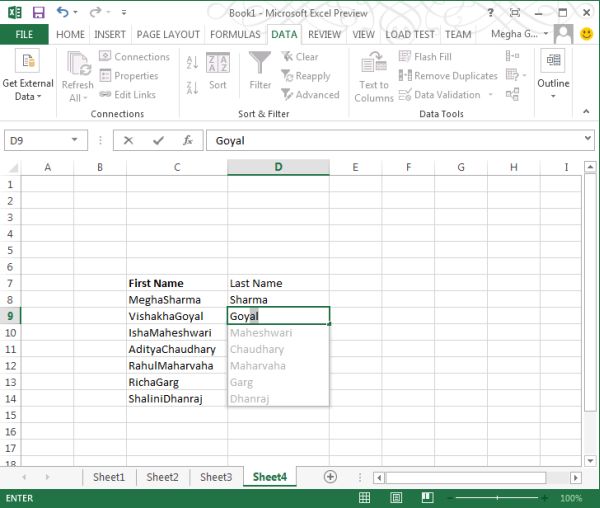Click the Undo arrow icon
The width and height of the screenshot is (600, 508).
(63, 12)
